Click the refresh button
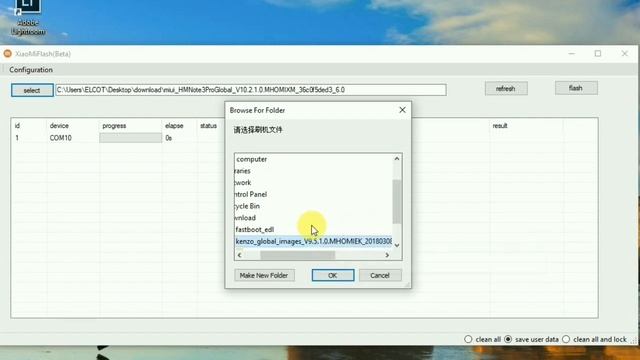640x360 pixels. [506, 89]
